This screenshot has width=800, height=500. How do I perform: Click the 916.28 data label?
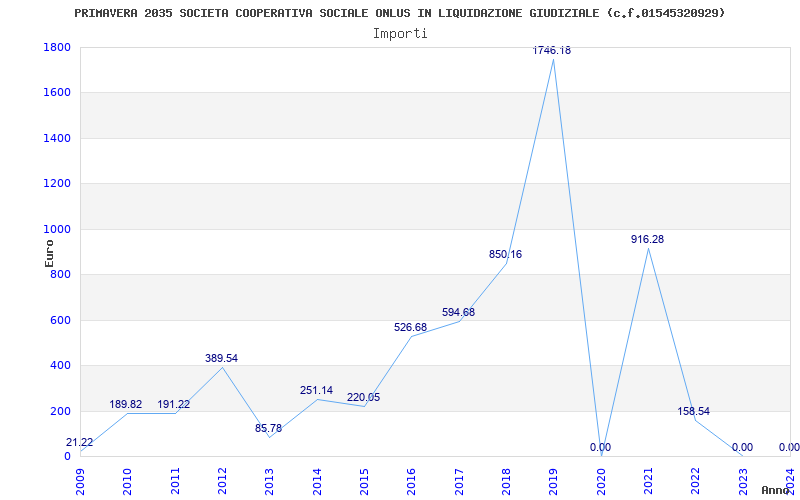pos(647,239)
